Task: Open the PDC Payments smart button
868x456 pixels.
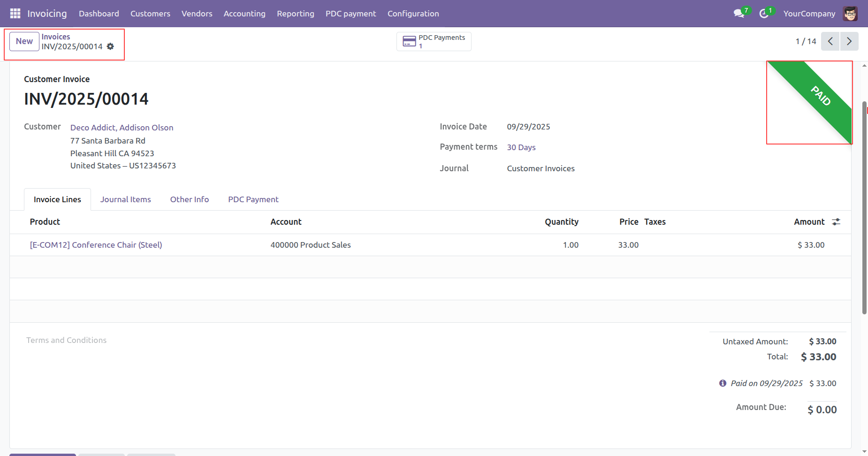Action: point(434,41)
